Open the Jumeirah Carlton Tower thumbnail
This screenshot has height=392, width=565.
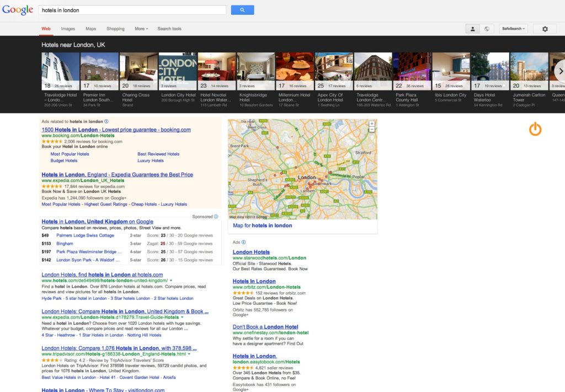pos(529,71)
